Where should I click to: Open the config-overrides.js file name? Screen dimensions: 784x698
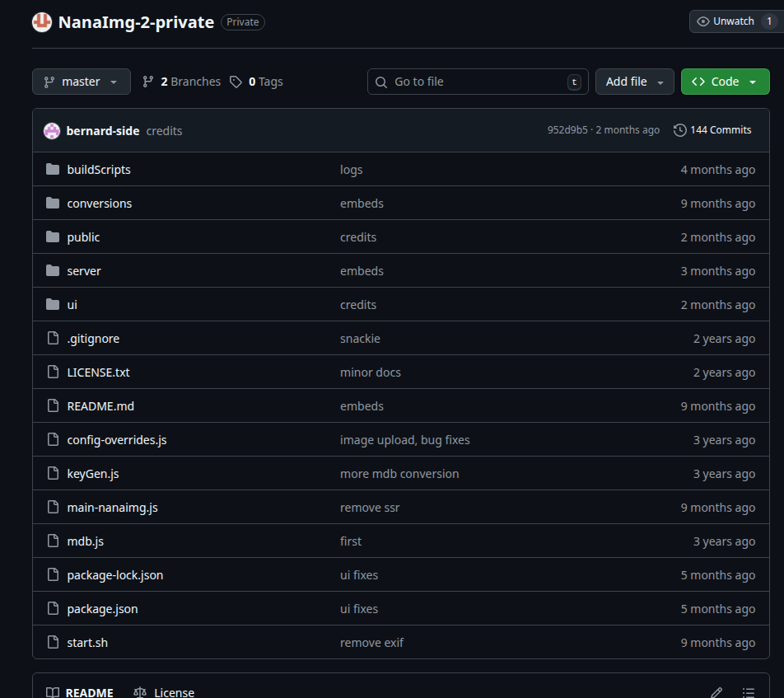(x=117, y=440)
